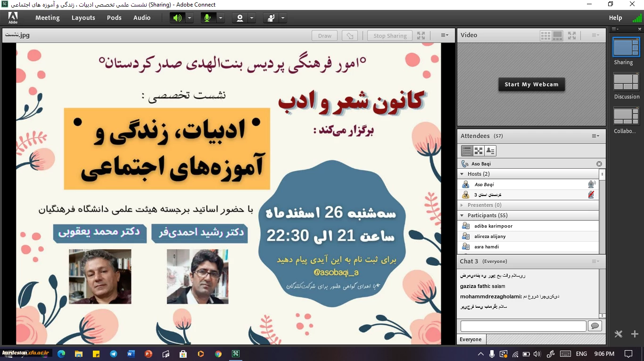
Task: Select the Discussion layout thumbnail
Action: pos(626,82)
